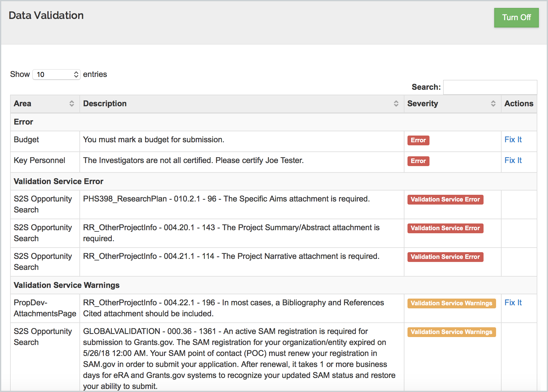This screenshot has height=392, width=548.
Task: Select the Project Narrative attachment description
Action: pos(231,256)
